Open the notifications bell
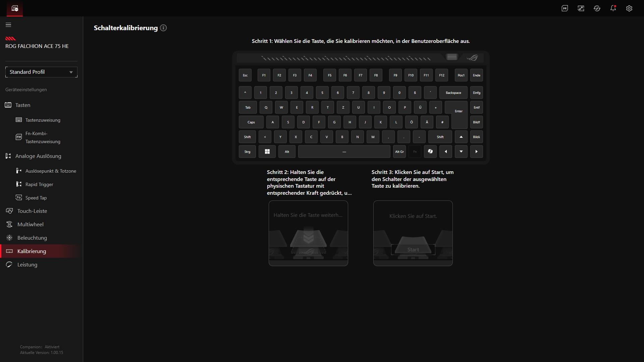Screen dimensions: 644x362 [x=613, y=8]
